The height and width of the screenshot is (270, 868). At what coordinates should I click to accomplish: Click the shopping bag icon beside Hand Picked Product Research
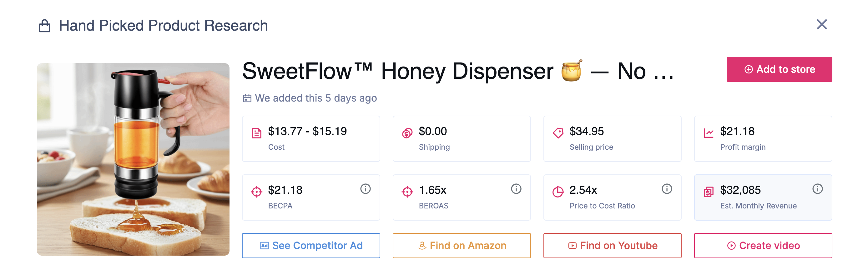click(44, 25)
